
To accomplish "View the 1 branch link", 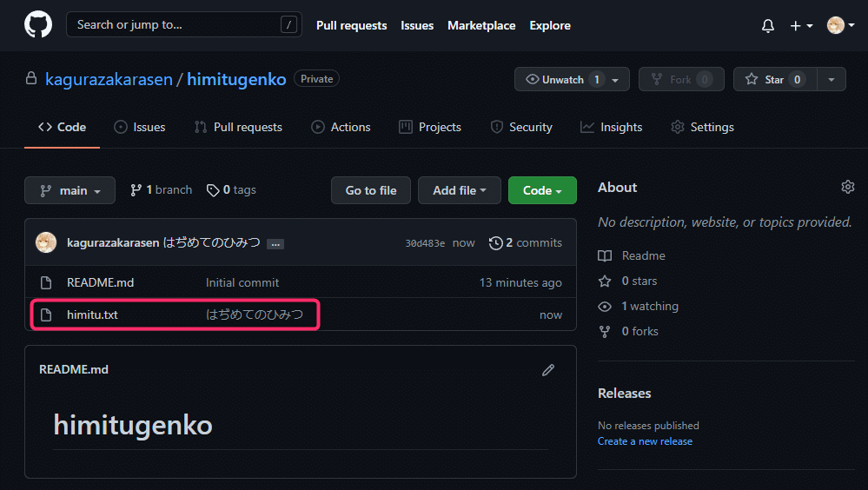I will pos(161,190).
